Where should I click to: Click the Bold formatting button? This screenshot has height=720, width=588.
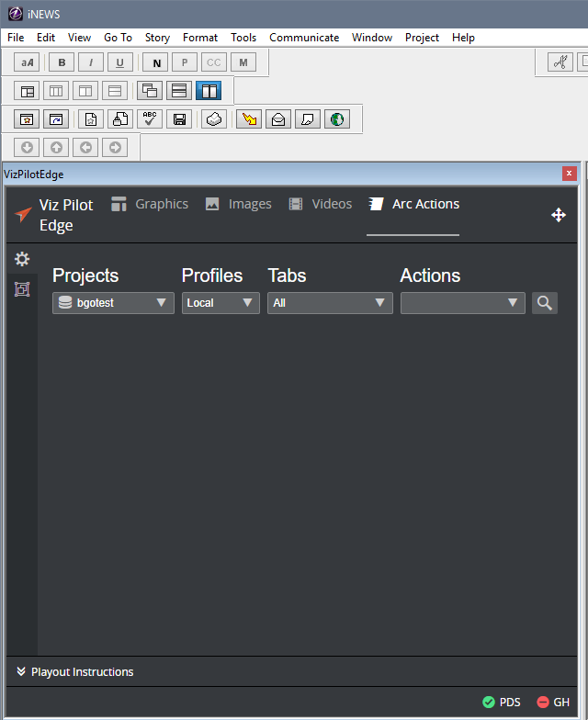pyautogui.click(x=62, y=62)
